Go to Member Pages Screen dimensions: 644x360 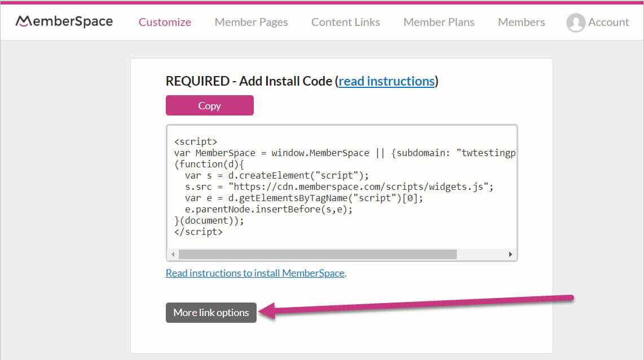click(251, 22)
